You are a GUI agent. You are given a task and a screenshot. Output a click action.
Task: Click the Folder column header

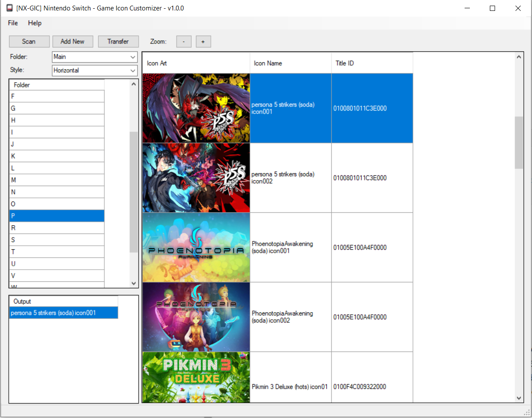(57, 85)
